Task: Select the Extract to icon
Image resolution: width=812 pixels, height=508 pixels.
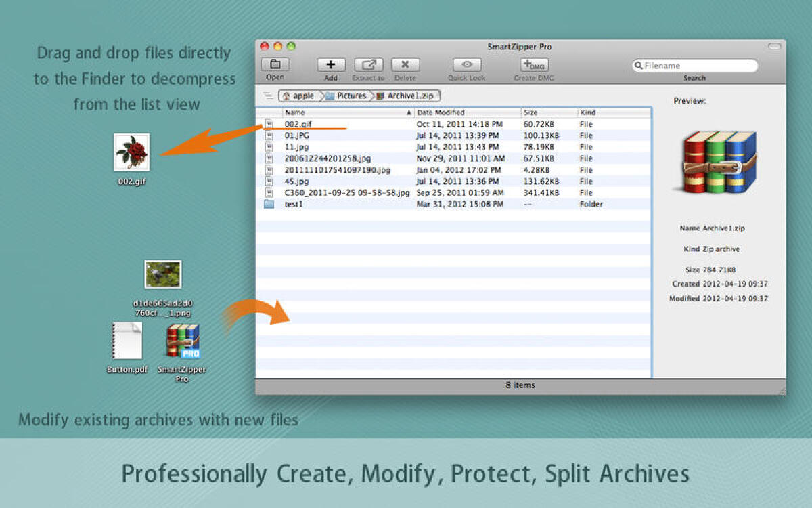Action: click(x=367, y=65)
